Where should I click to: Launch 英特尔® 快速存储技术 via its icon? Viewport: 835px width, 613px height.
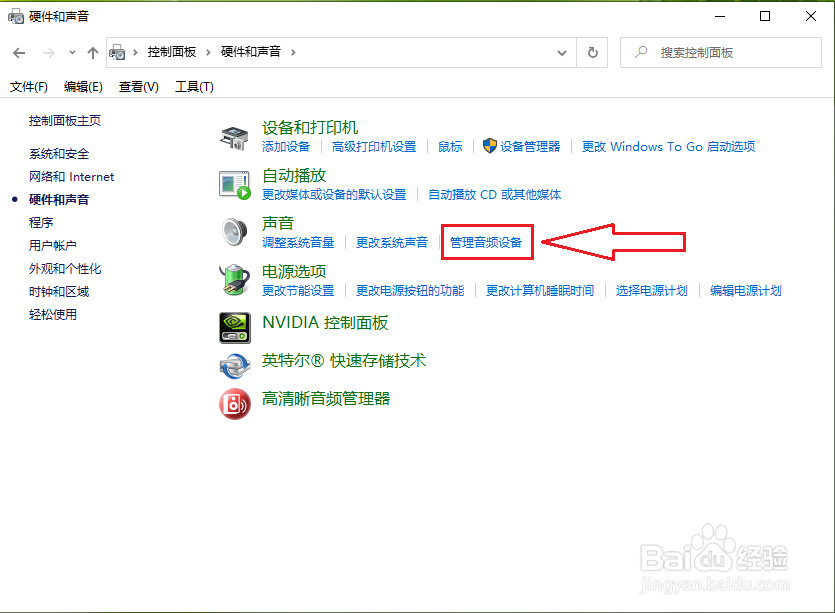click(235, 366)
